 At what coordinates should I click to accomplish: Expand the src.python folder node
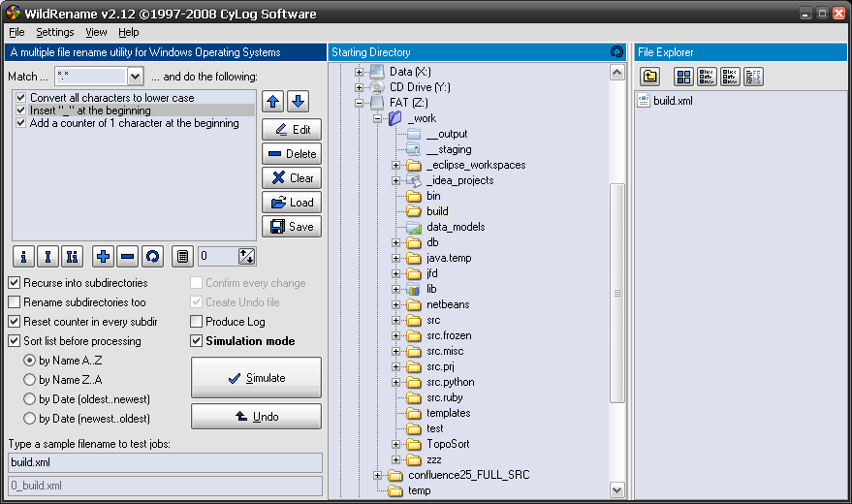[x=396, y=382]
